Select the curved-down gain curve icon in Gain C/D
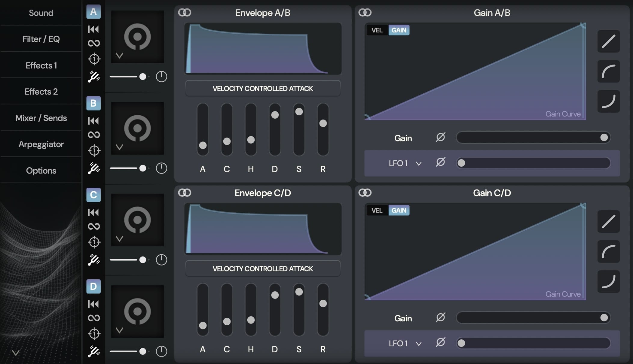633x364 pixels. point(609,281)
